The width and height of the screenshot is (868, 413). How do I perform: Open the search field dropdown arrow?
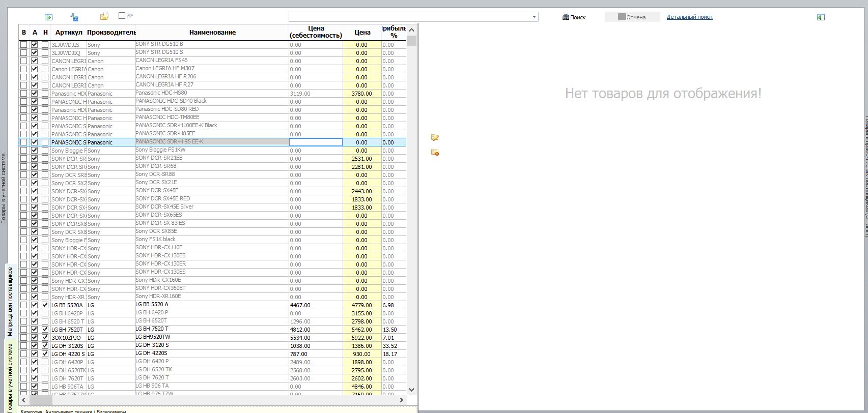[x=534, y=17]
